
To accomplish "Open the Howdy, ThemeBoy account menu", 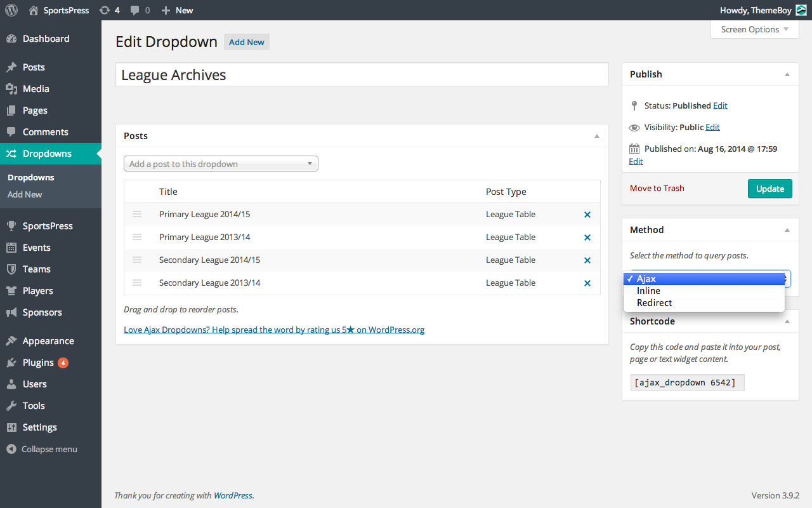I will pyautogui.click(x=763, y=10).
